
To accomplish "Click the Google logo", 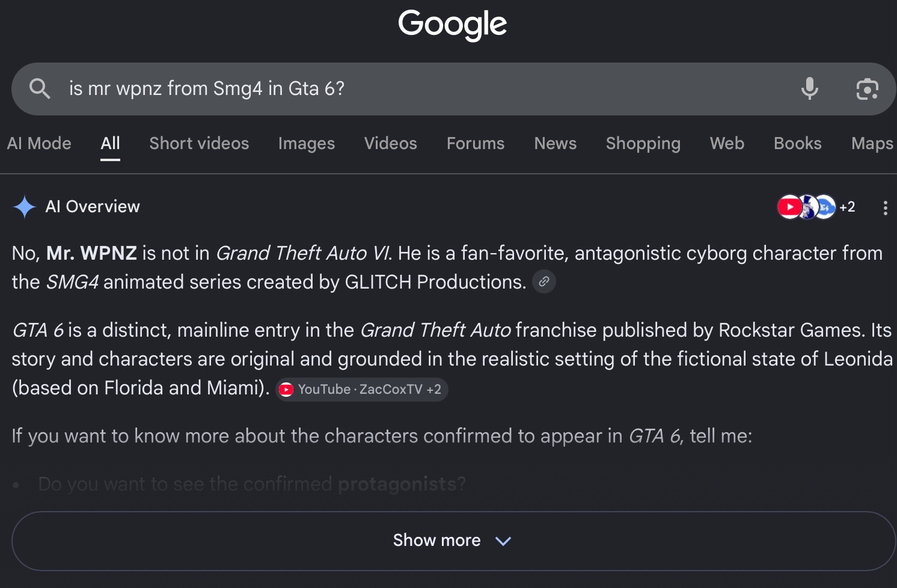I will (x=452, y=25).
